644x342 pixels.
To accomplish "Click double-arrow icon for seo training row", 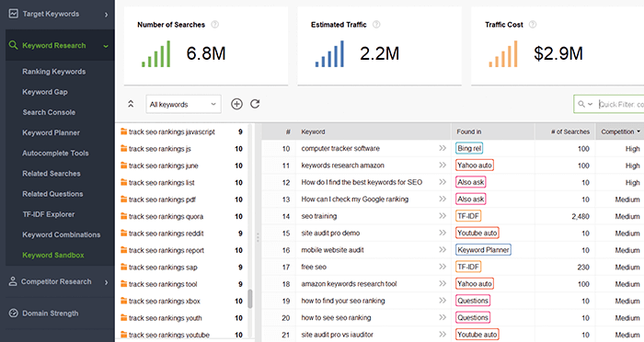I will pyautogui.click(x=443, y=216).
